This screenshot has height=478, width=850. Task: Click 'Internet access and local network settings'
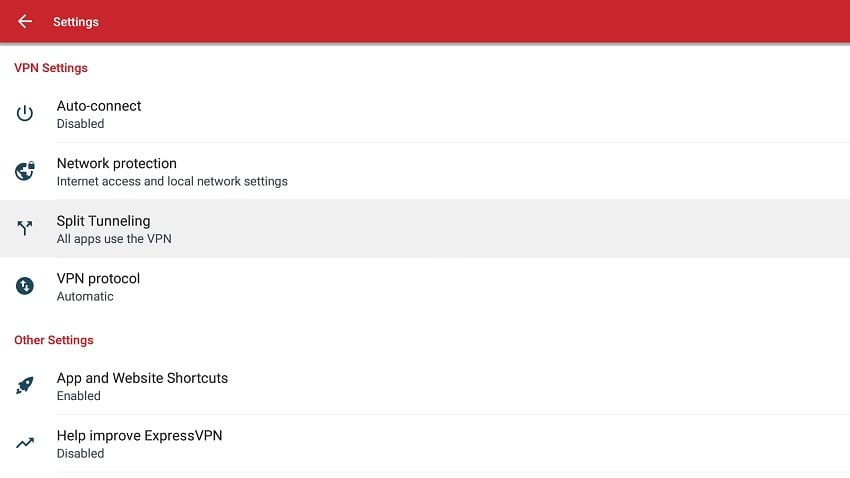click(172, 181)
